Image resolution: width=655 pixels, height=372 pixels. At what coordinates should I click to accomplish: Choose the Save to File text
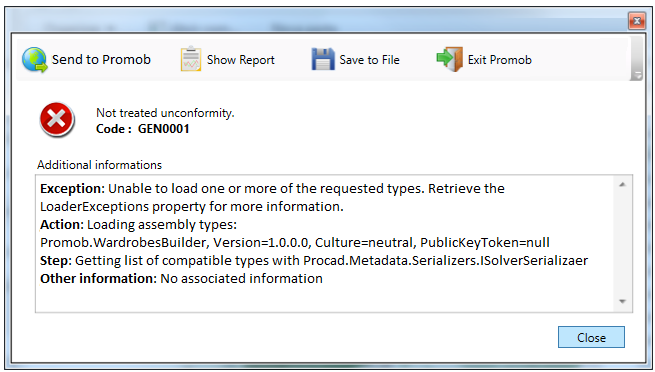pyautogui.click(x=369, y=60)
